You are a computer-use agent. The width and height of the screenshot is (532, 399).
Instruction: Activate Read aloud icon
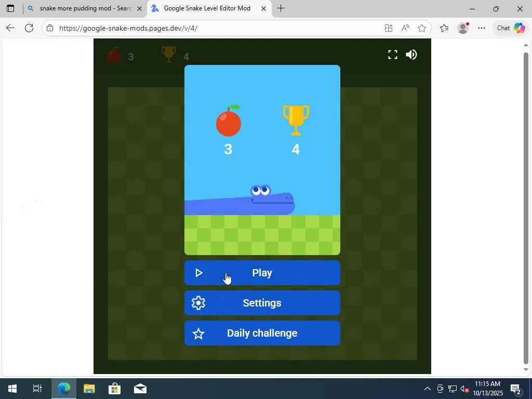[405, 28]
